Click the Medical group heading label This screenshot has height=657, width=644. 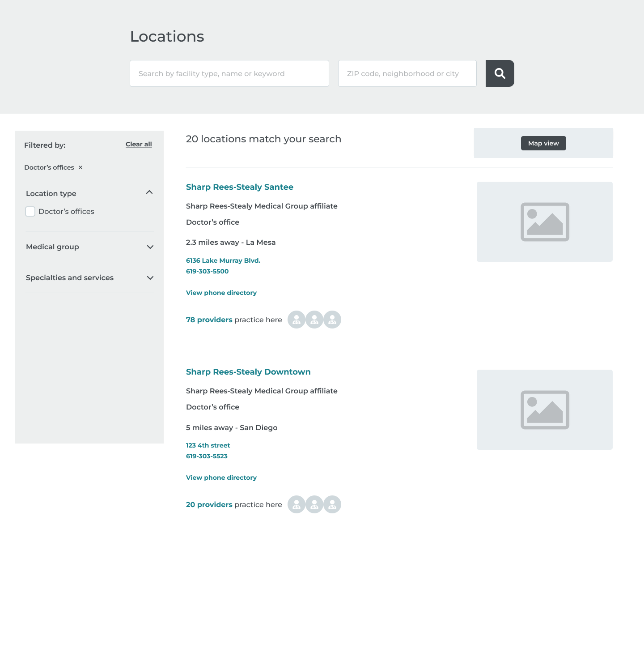coord(52,247)
